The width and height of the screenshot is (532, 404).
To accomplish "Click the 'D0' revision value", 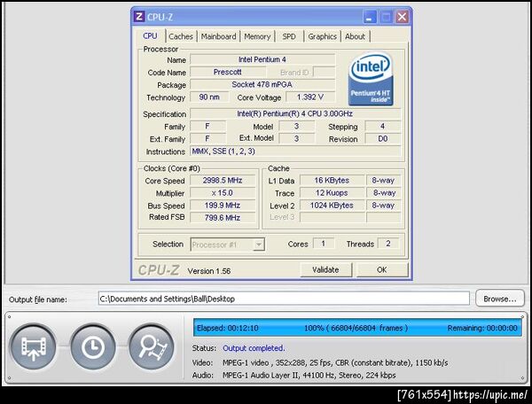I will click(383, 138).
